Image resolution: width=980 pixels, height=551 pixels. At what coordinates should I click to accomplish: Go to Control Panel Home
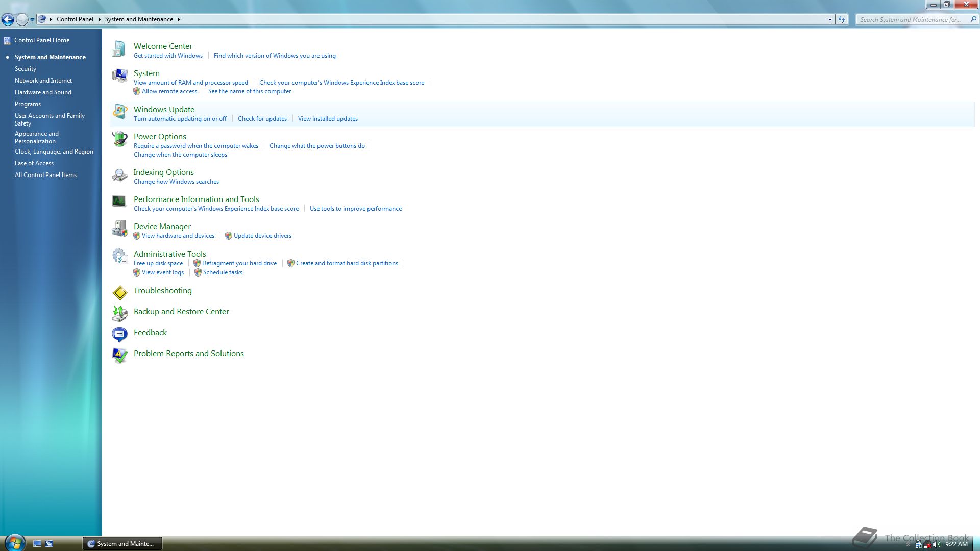click(42, 40)
